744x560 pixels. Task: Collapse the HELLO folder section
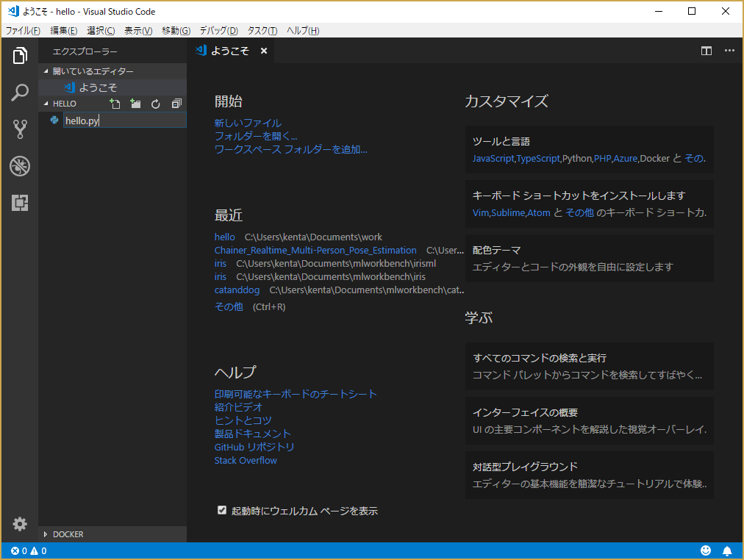[x=46, y=104]
